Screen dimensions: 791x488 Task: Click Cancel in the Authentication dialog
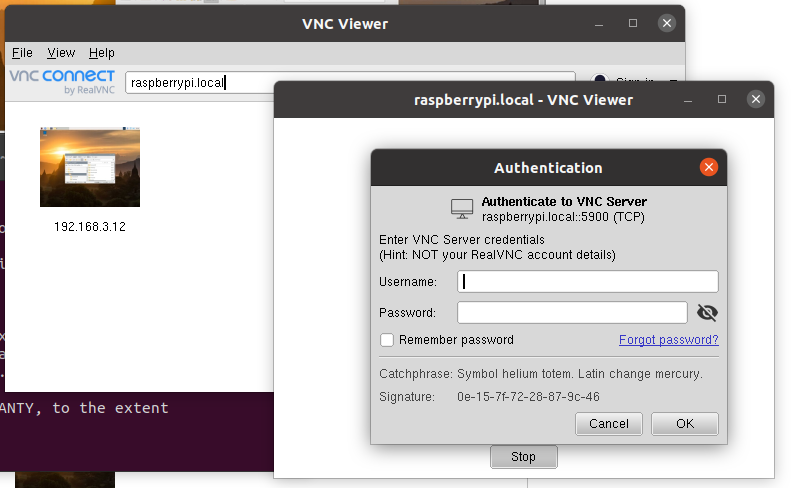click(609, 423)
